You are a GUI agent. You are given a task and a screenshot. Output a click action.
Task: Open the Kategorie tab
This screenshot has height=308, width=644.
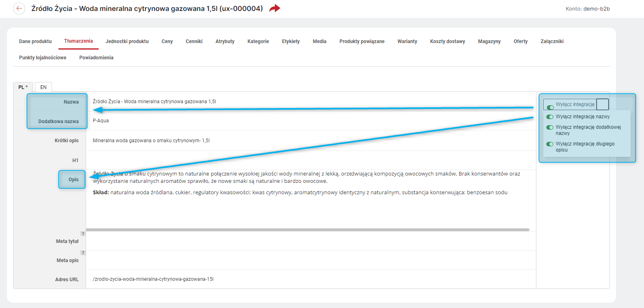(258, 41)
